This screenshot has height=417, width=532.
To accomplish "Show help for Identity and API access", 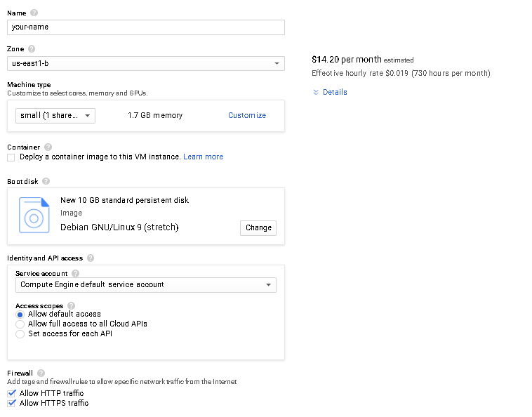I will 91,258.
